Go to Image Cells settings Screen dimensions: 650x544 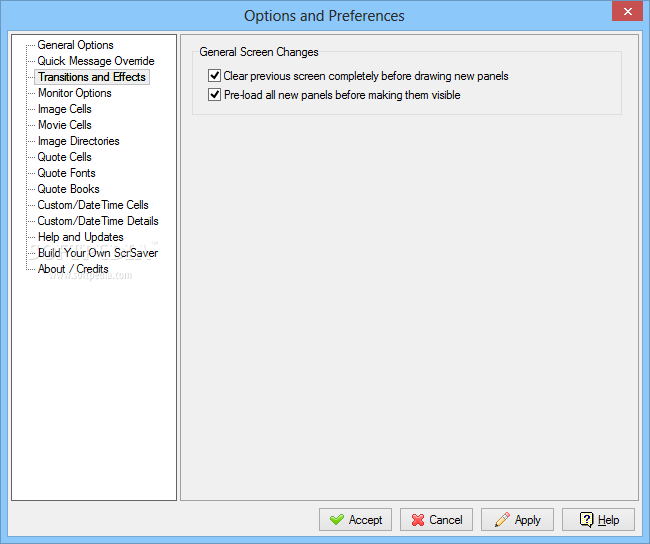[x=65, y=109]
